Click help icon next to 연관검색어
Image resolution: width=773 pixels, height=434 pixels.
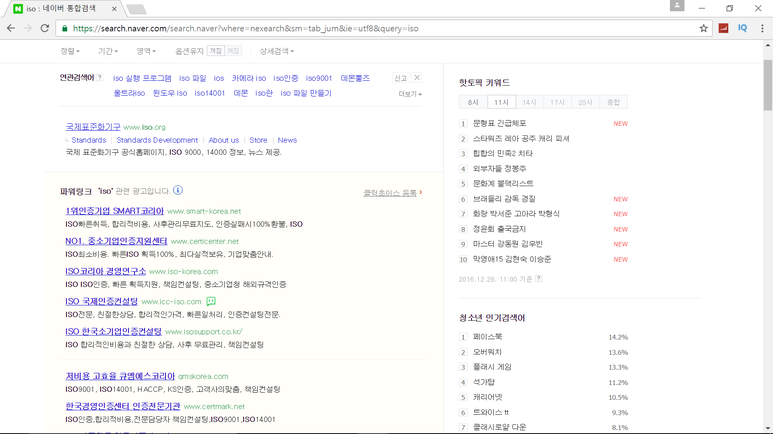[x=100, y=77]
